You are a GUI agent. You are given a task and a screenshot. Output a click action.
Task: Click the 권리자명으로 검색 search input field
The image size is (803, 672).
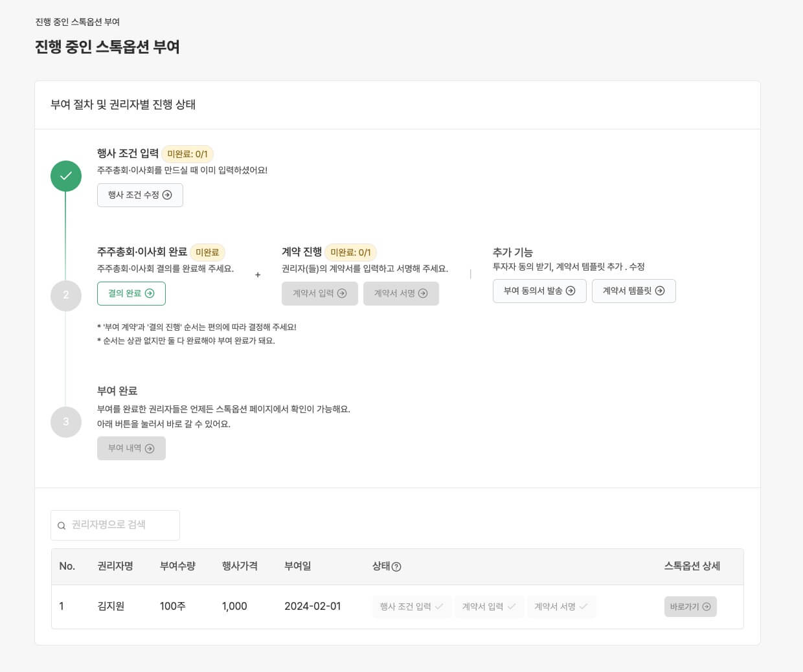(x=115, y=525)
